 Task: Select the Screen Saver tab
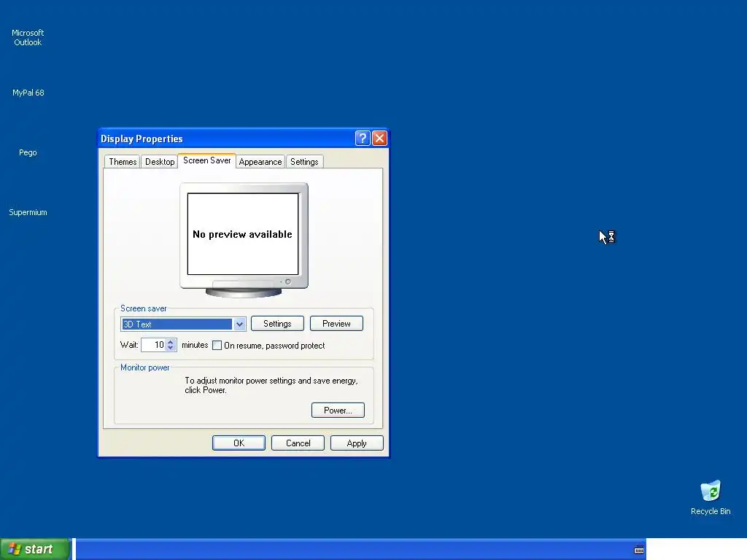[206, 160]
